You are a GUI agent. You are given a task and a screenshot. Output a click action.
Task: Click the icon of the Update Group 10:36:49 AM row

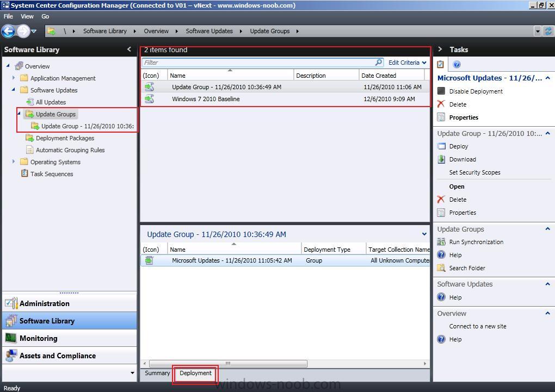tap(150, 86)
